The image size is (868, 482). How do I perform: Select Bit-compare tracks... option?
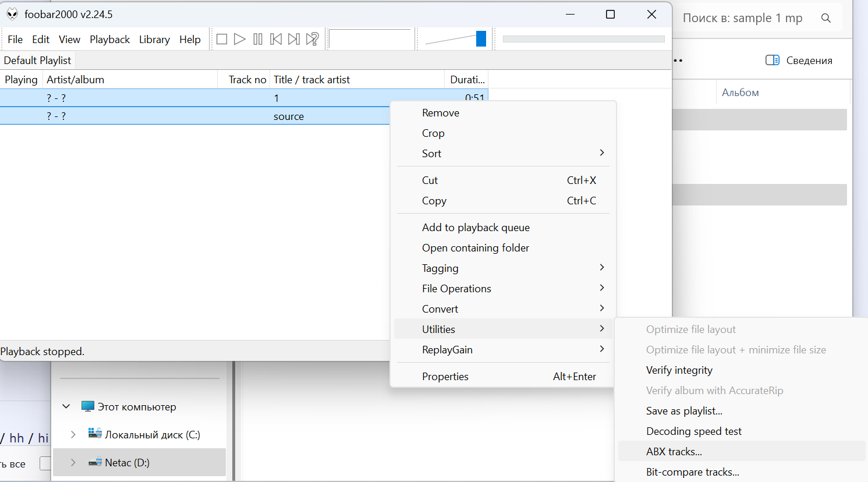742,472
